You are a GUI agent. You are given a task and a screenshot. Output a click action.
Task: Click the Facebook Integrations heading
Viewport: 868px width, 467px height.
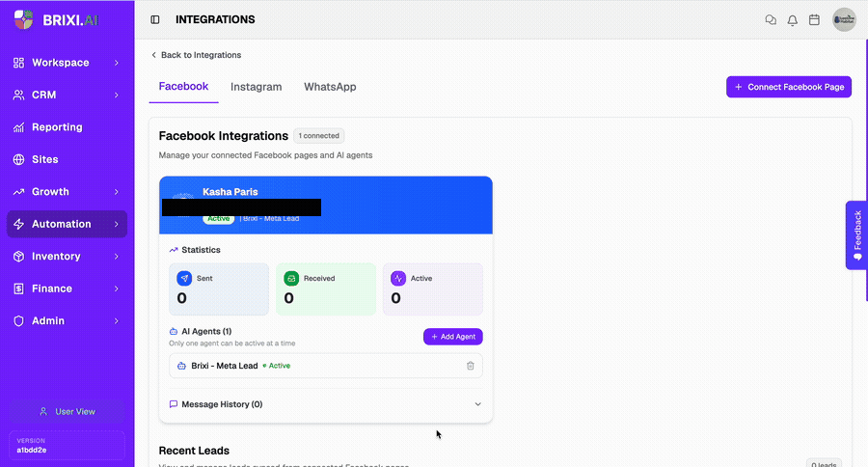point(224,136)
